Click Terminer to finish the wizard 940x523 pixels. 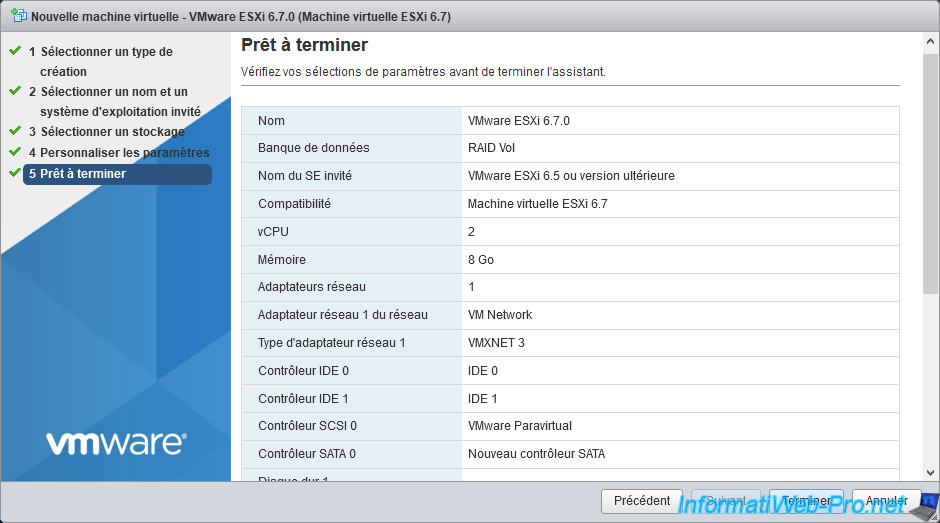[806, 501]
